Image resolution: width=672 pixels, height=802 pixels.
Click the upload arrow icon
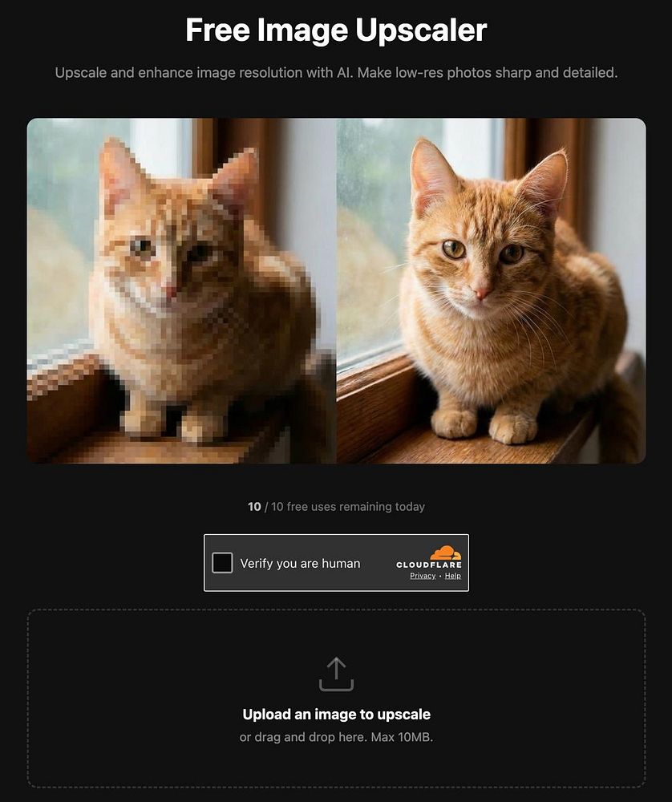pos(336,674)
